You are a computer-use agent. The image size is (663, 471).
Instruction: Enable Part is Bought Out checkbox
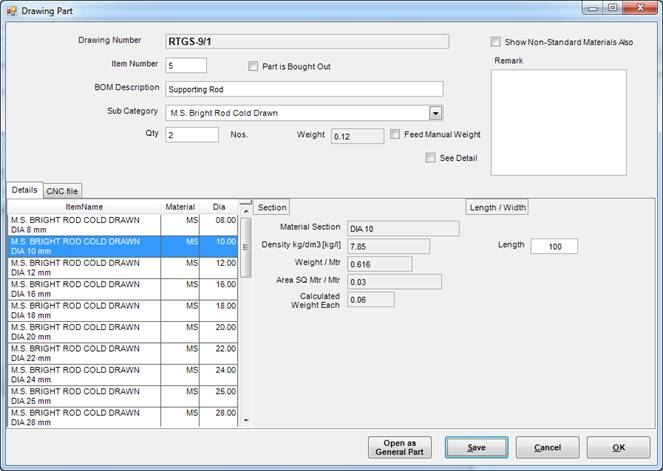pos(253,67)
